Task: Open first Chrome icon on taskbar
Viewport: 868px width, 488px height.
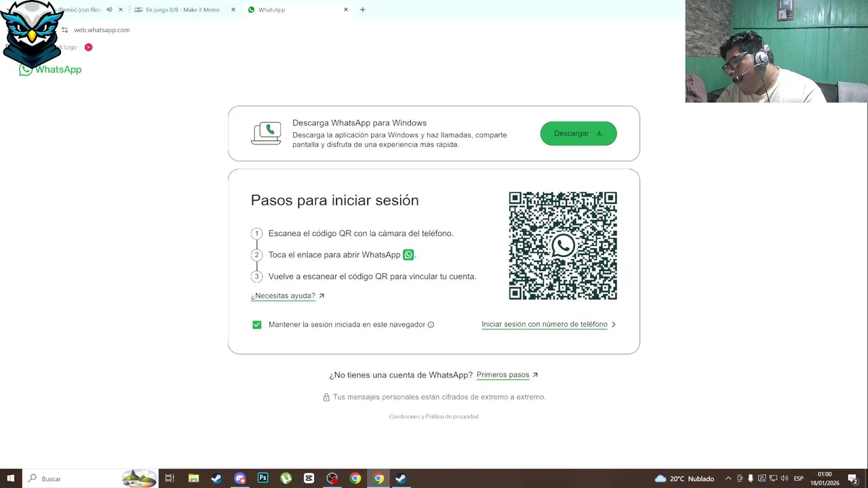Action: [x=355, y=479]
